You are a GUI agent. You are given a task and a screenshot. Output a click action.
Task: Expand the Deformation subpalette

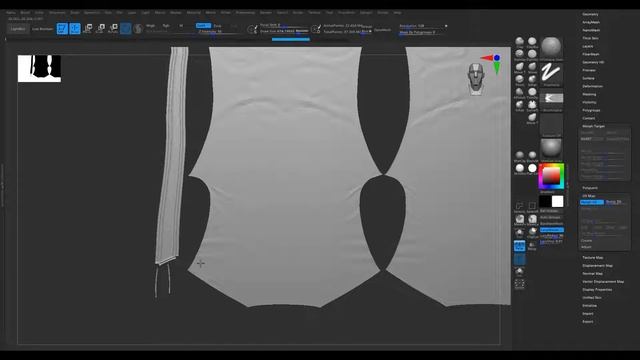592,86
